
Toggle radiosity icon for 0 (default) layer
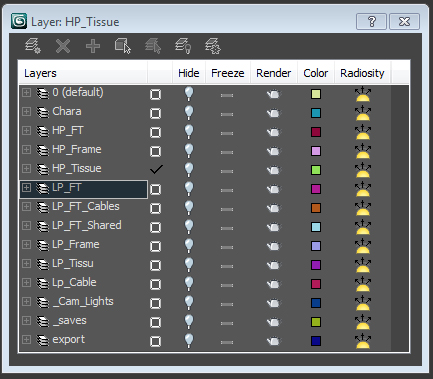pos(363,94)
